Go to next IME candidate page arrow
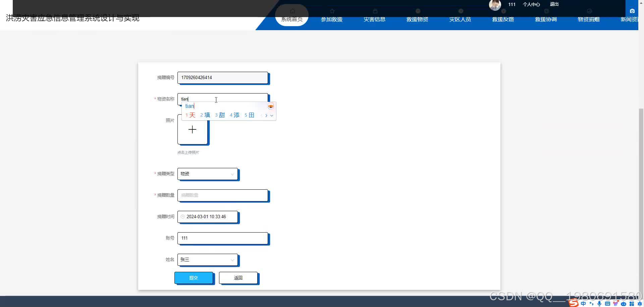This screenshot has height=307, width=644. tap(266, 115)
